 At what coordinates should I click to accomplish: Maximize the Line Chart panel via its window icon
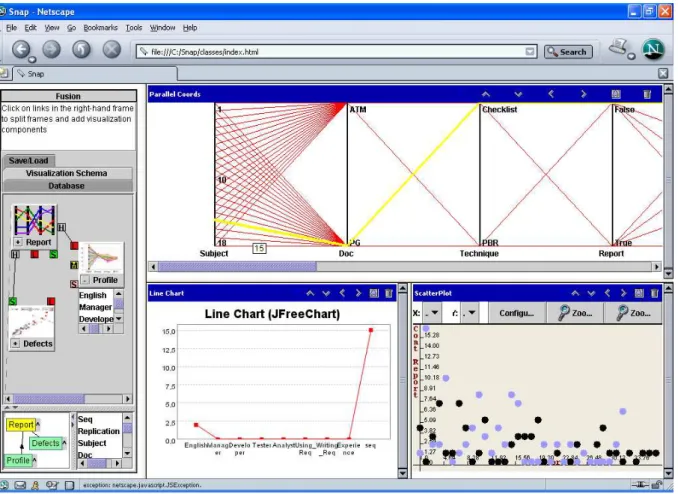pyautogui.click(x=374, y=293)
